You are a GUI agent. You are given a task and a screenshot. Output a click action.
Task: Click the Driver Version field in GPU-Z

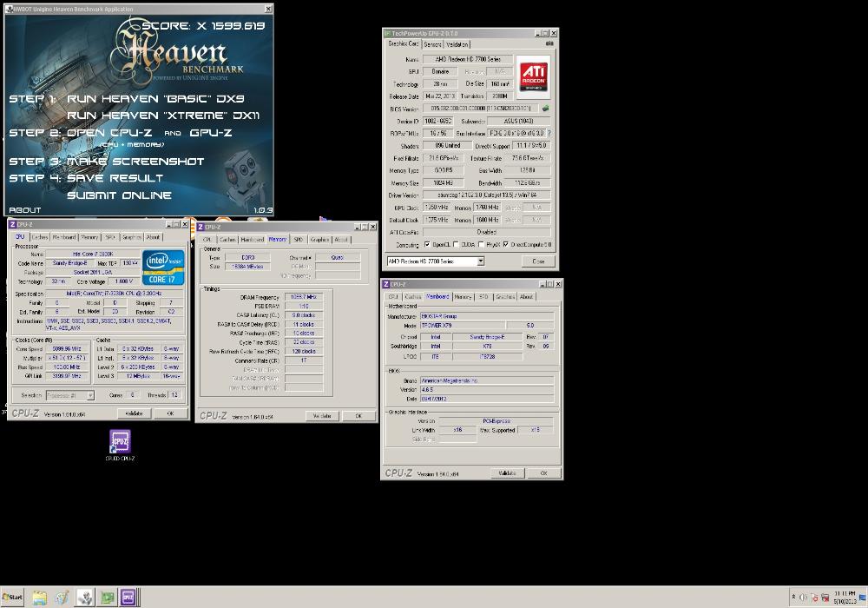point(487,195)
